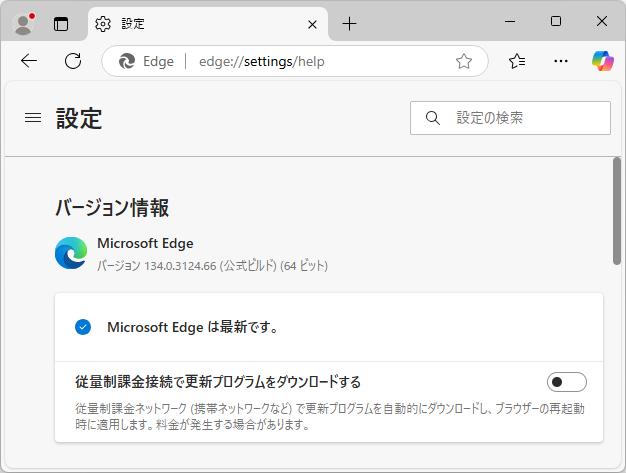
Task: Click the address bar URL edge://settings/help
Action: (262, 61)
